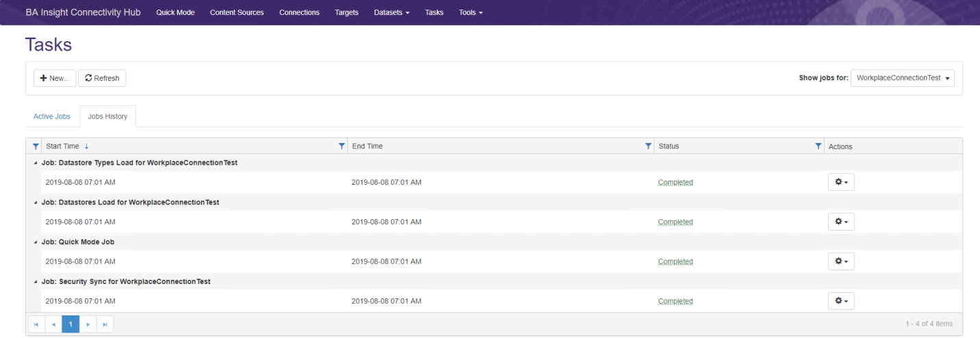Click the Status column filter icon

pos(649,146)
